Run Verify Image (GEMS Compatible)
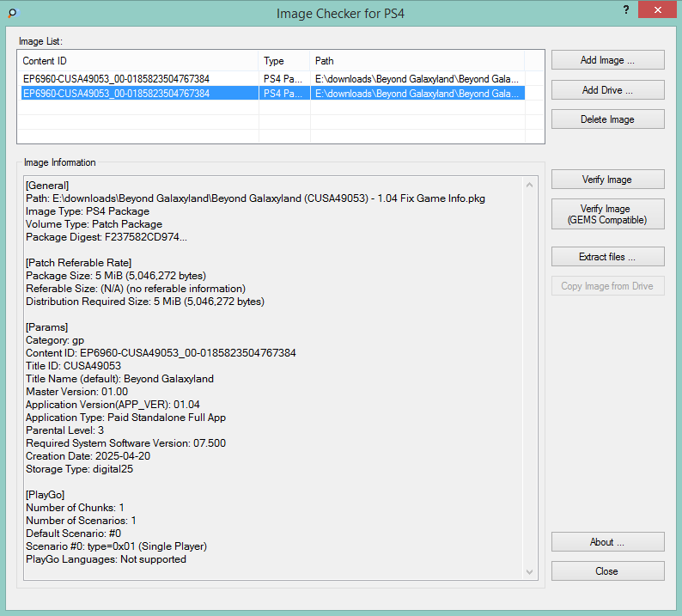 point(607,214)
